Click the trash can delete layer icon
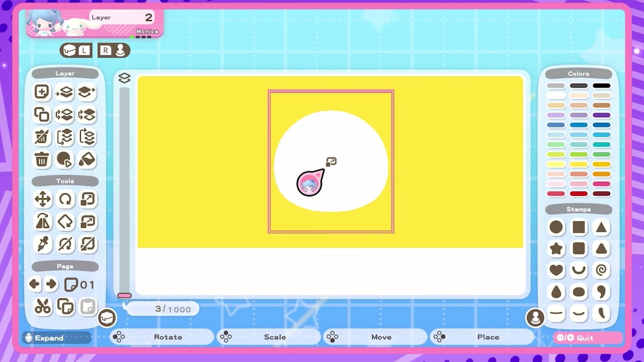The image size is (644, 362). (x=42, y=160)
